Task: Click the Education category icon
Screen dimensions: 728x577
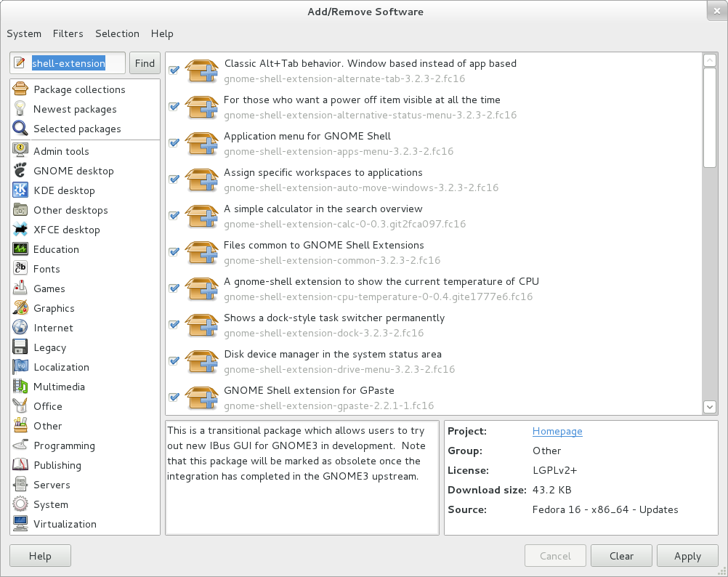Action: [20, 249]
